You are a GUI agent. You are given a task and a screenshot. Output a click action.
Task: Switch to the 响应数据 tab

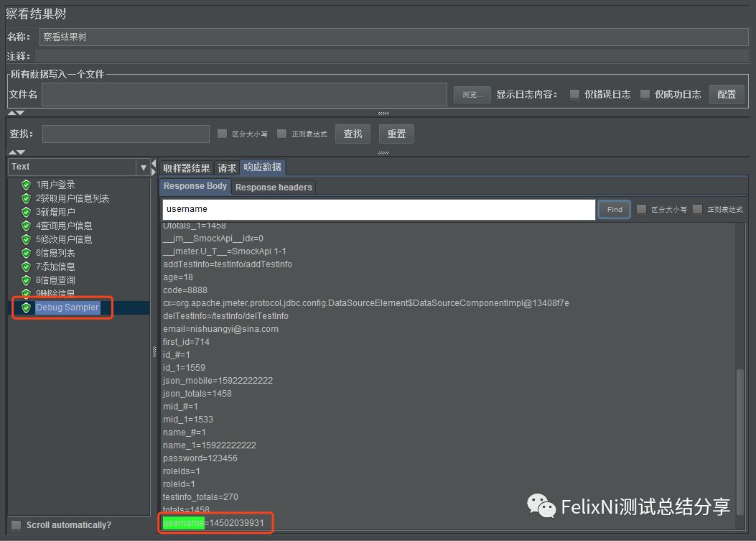point(262,167)
